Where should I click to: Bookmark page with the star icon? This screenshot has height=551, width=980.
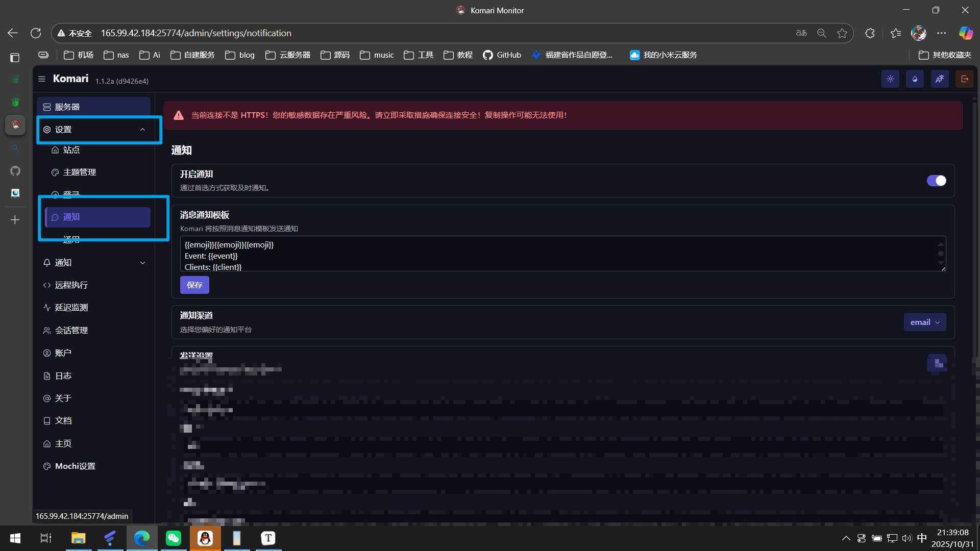842,33
